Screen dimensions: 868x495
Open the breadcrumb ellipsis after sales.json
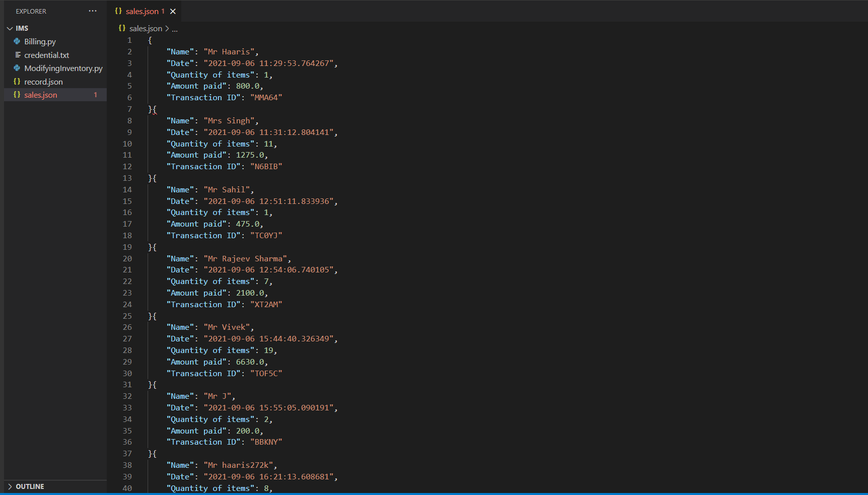(175, 29)
